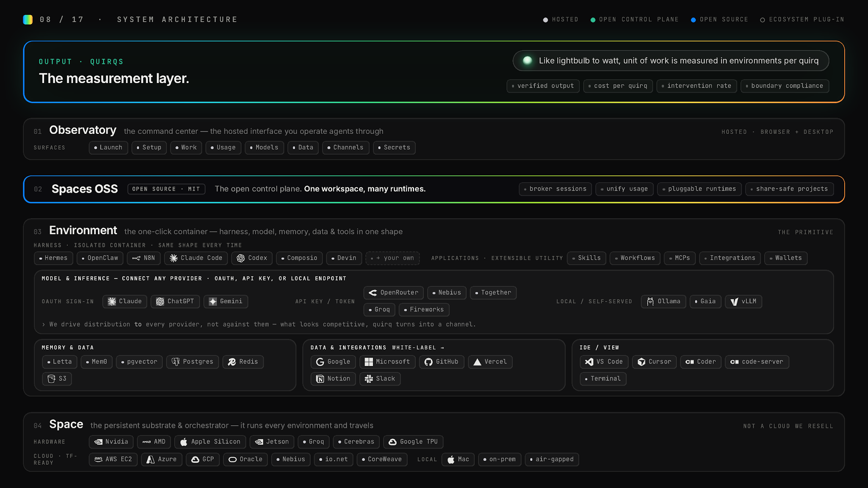
Task: Follow the WHITE-LABEL arrow link
Action: coord(418,348)
